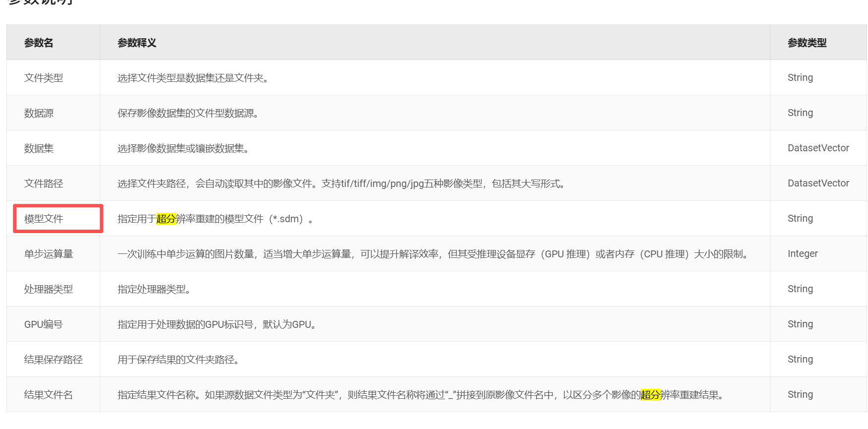This screenshot has width=868, height=429.
Task: Click the 处理器类型 parameter name
Action: point(49,289)
